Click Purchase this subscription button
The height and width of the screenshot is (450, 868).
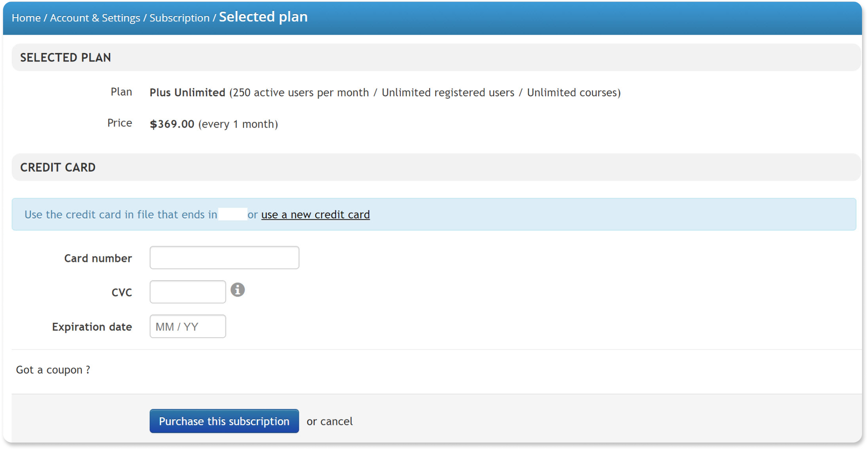tap(224, 421)
